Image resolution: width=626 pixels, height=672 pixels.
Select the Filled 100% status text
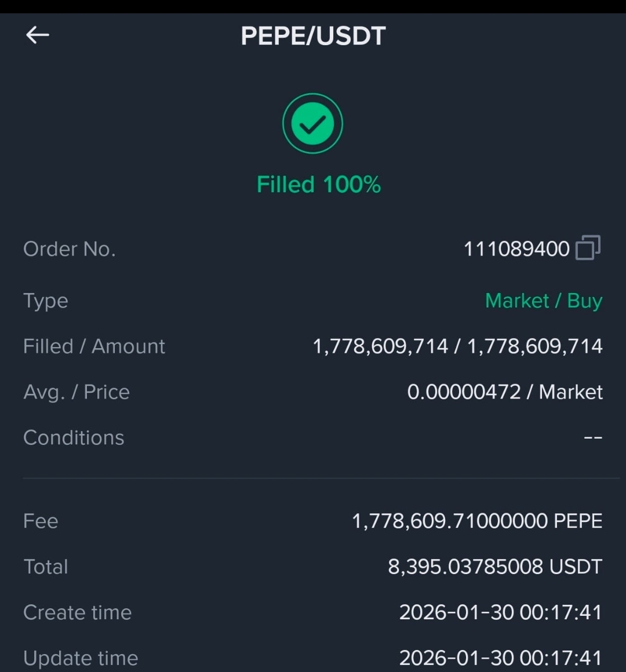[x=319, y=185]
